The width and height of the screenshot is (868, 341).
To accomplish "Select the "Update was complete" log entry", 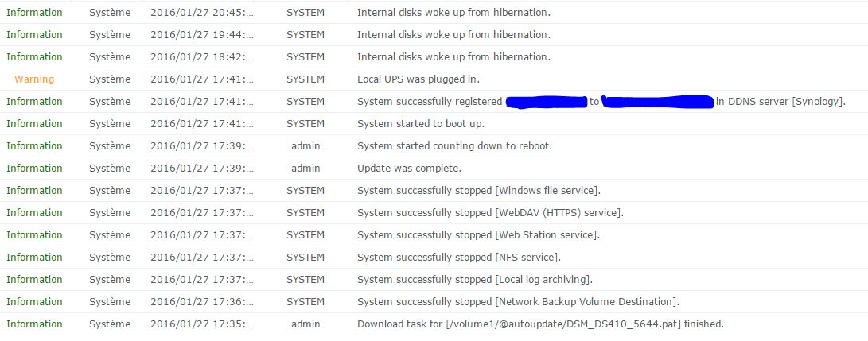I will [409, 169].
